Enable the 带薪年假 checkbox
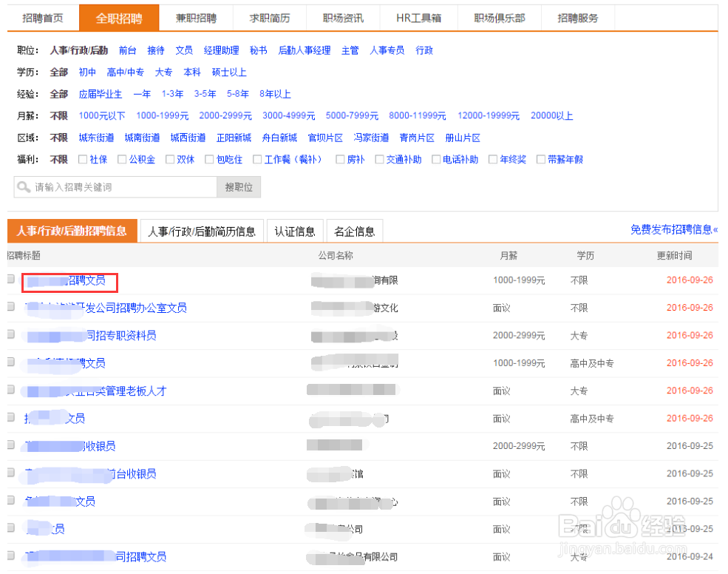728x574 pixels. point(541,160)
